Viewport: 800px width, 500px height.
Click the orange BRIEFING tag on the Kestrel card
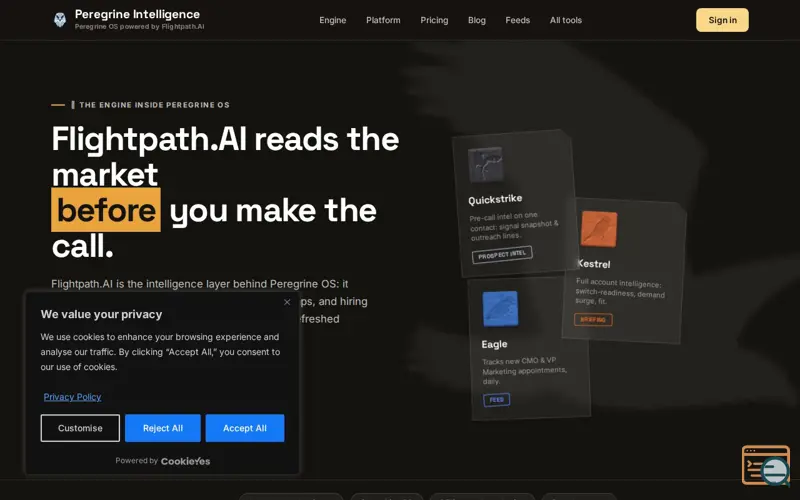[593, 319]
